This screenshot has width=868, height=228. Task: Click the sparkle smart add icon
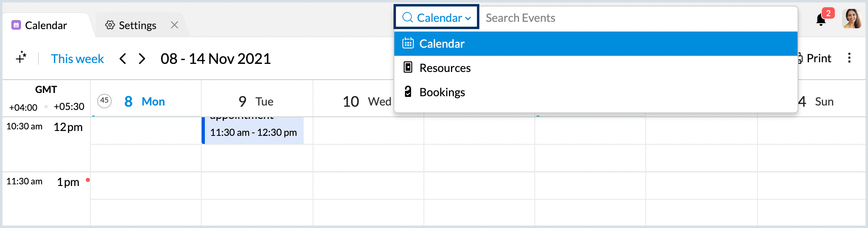pyautogui.click(x=21, y=58)
